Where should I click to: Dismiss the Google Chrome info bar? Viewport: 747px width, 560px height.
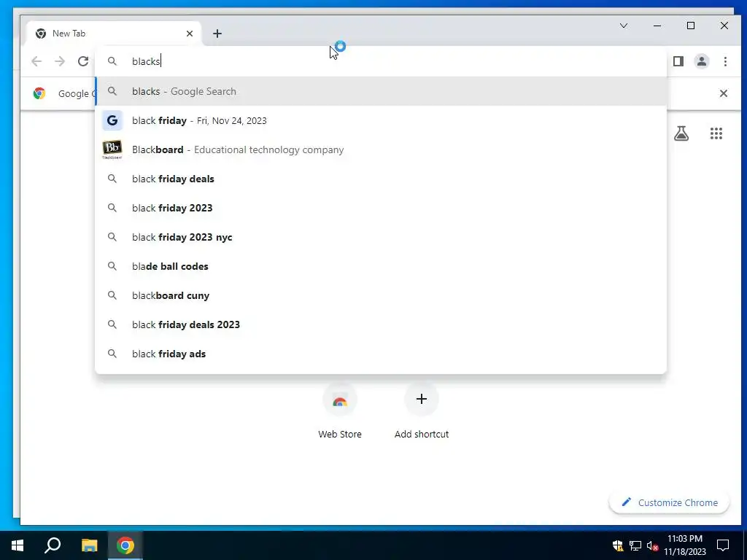(x=723, y=93)
